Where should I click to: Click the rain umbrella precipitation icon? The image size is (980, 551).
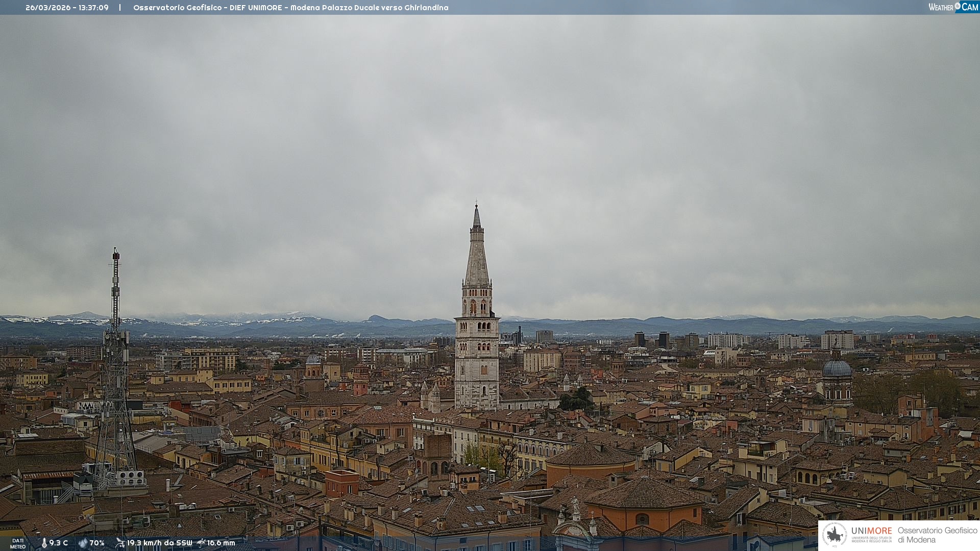coord(201,543)
